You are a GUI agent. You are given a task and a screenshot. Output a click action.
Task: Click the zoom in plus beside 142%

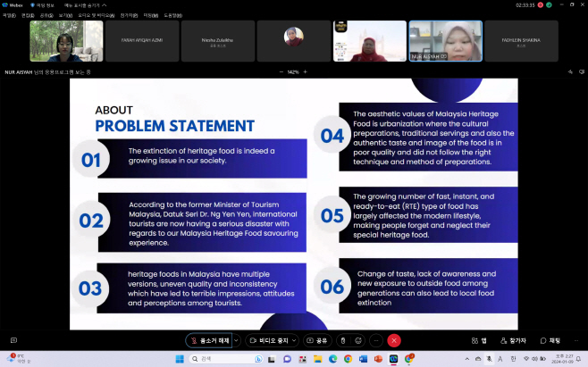click(x=306, y=71)
